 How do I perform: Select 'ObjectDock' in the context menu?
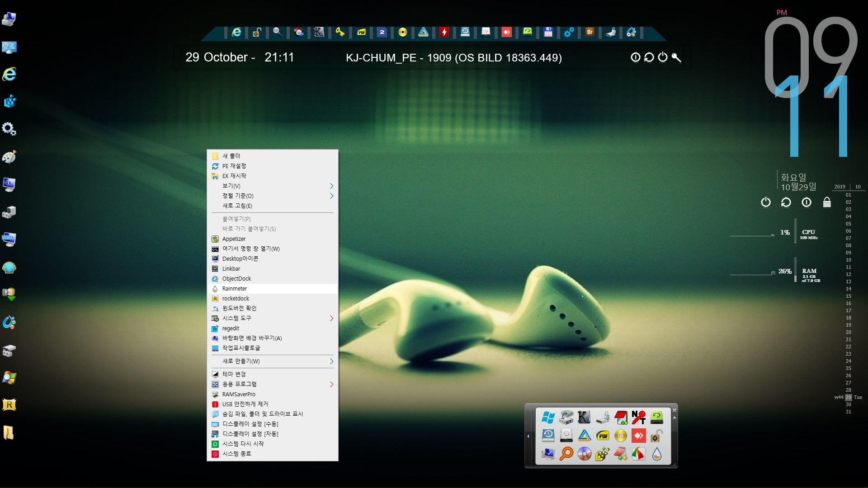(x=272, y=278)
